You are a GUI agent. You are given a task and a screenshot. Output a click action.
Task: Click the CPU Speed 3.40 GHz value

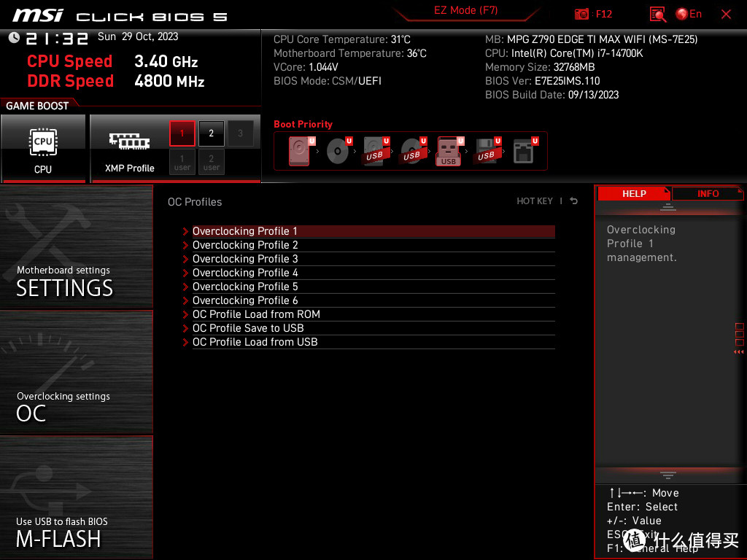166,61
